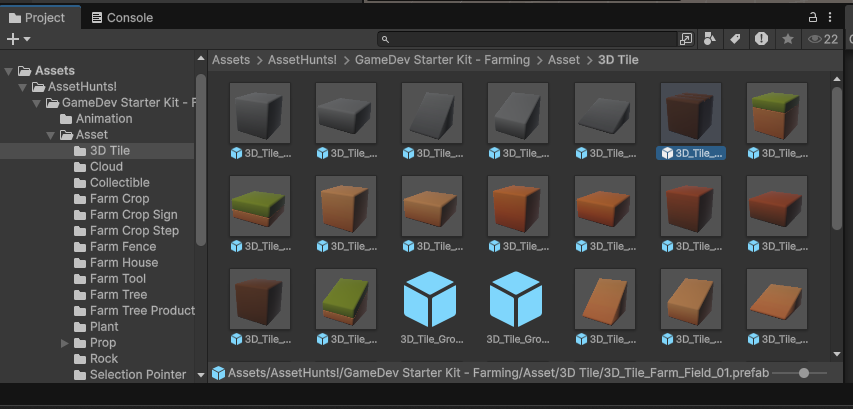Collapse the AssetHunts! folder arrow
This screenshot has height=409, width=853.
pyautogui.click(x=24, y=87)
